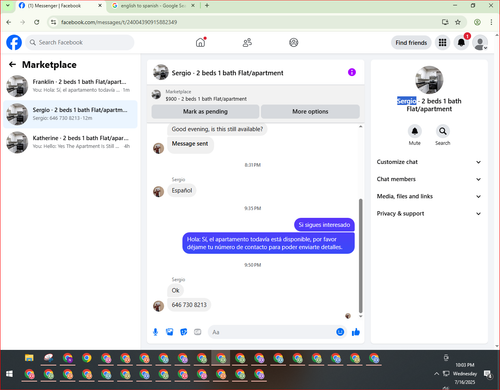The height and width of the screenshot is (390, 500).
Task: Search in the conversation with the magnifier icon
Action: click(x=443, y=131)
